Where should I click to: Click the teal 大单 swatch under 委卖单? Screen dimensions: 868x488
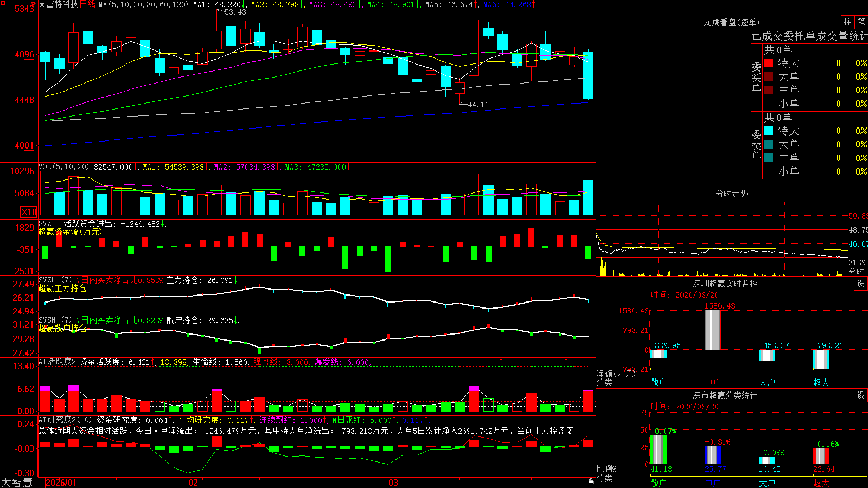click(x=768, y=144)
